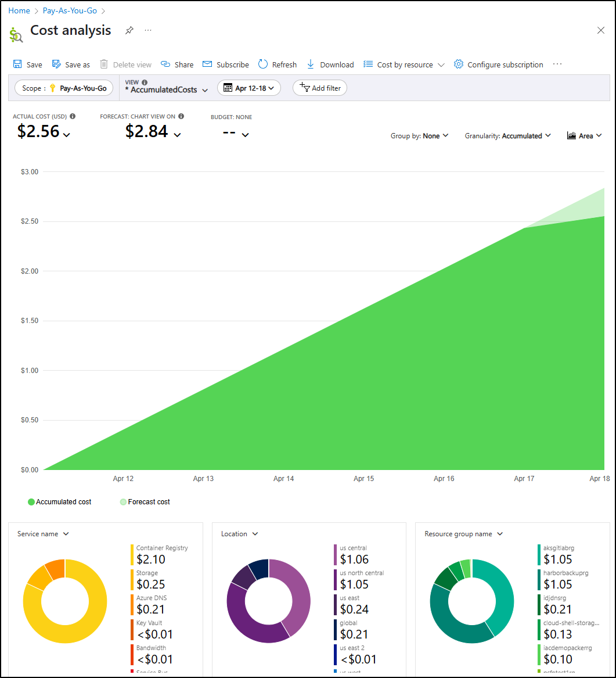
Task: Click the Scope Pay-As-You-Go button
Action: [x=64, y=88]
